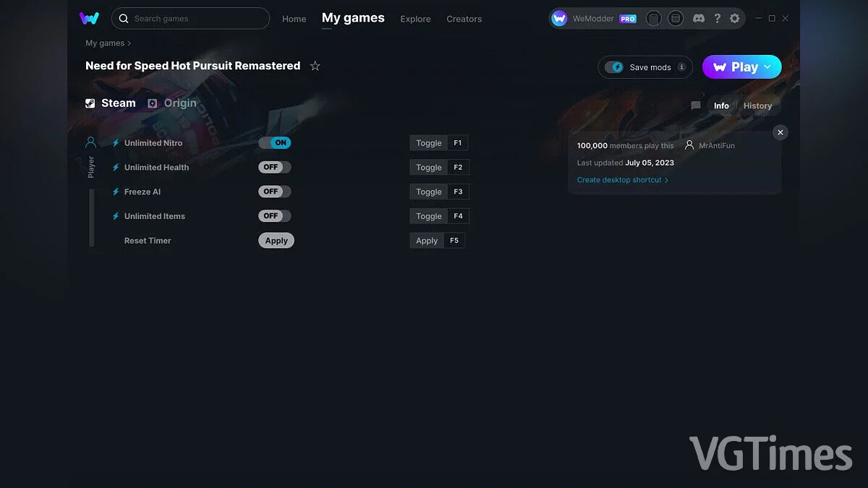Click lightning icon beside Unlimited Health
This screenshot has height=488, width=868.
tap(115, 168)
